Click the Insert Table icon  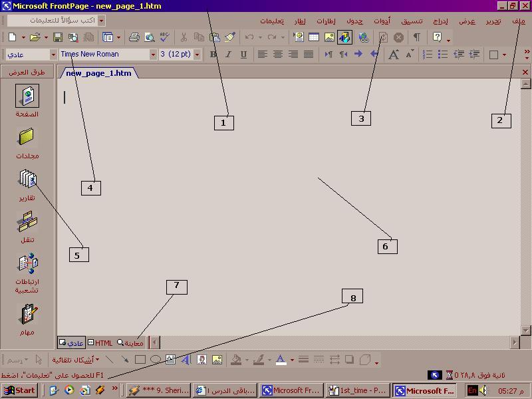(x=313, y=37)
